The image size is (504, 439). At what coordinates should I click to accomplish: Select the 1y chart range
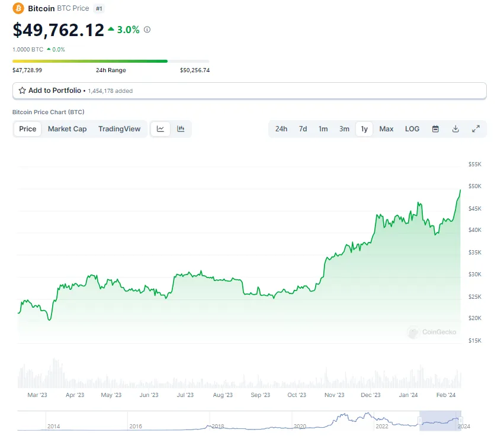tap(364, 129)
